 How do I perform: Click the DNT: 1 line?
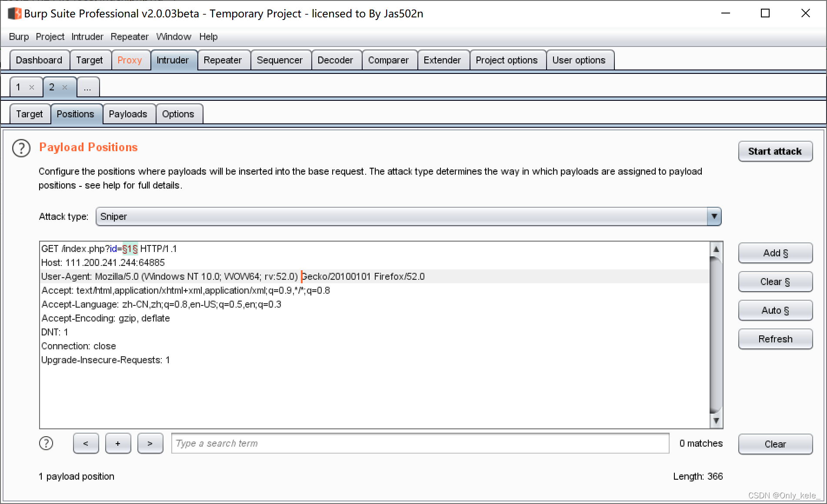(x=55, y=332)
